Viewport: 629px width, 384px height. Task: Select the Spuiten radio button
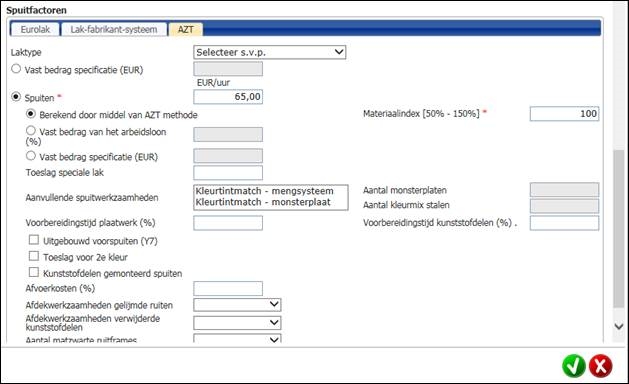coord(16,97)
